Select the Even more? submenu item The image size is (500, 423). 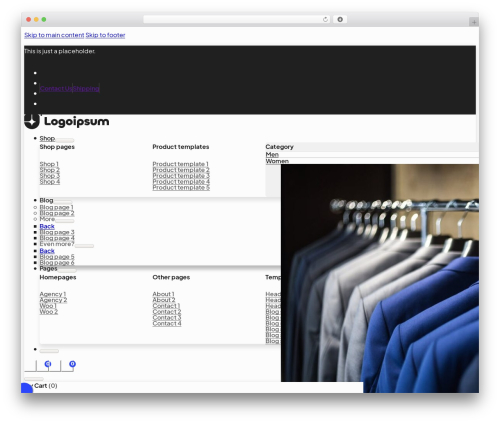click(x=57, y=244)
